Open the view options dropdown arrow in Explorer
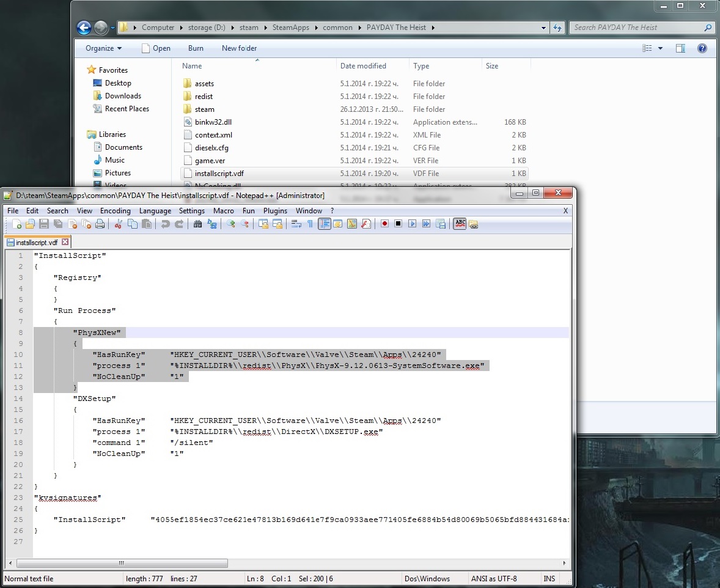The width and height of the screenshot is (720, 588). pyautogui.click(x=661, y=48)
